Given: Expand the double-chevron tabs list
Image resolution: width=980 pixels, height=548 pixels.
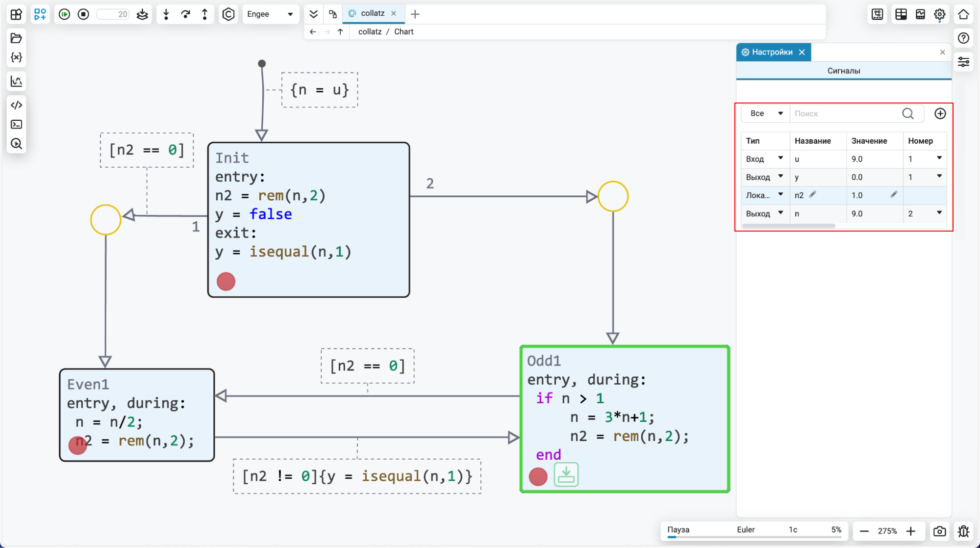Looking at the screenshot, I should click(314, 14).
